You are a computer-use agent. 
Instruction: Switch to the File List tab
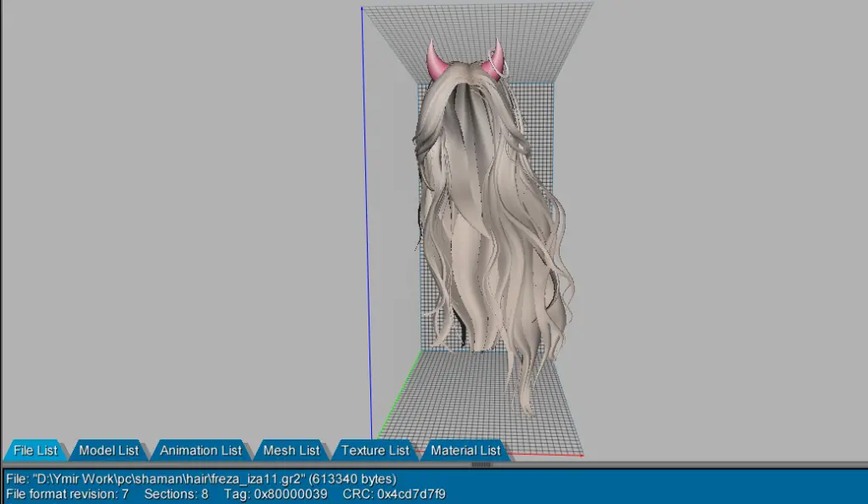tap(36, 450)
